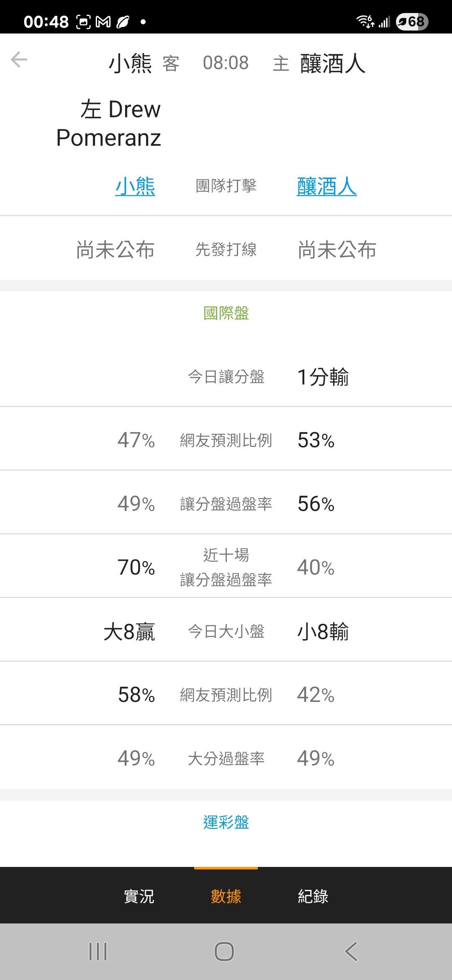Tap the Gmail notification icon in status bar
The width and height of the screenshot is (452, 980).
[x=103, y=22]
